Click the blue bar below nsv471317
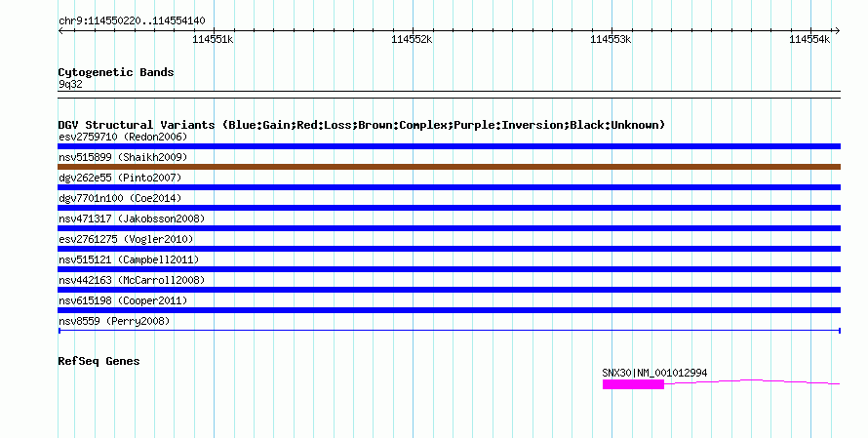 [x=449, y=228]
